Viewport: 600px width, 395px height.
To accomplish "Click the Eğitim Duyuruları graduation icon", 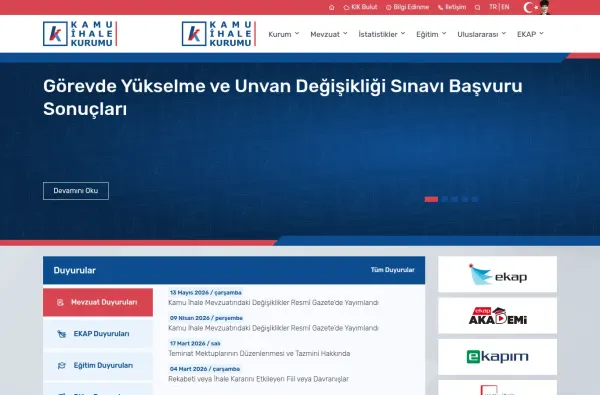I will click(61, 366).
